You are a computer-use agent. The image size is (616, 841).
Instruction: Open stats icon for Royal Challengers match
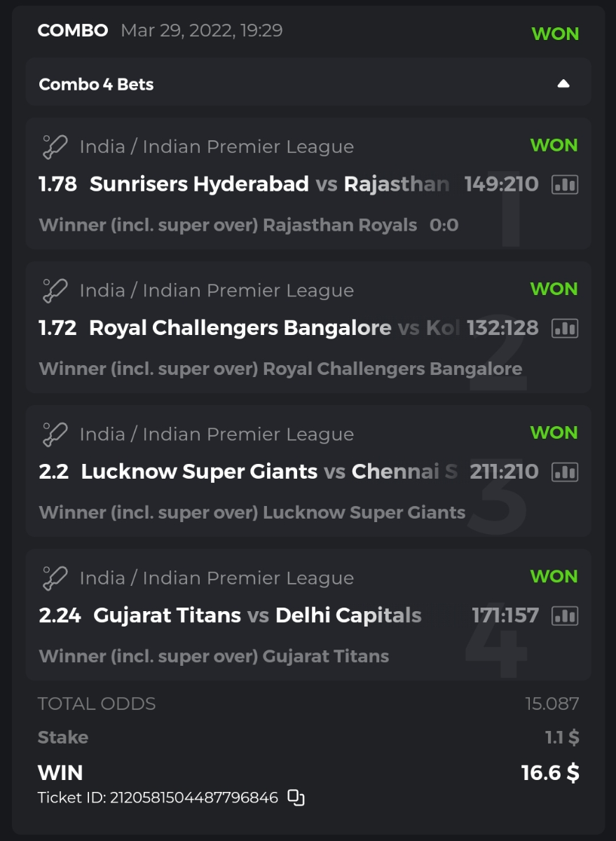tap(565, 328)
